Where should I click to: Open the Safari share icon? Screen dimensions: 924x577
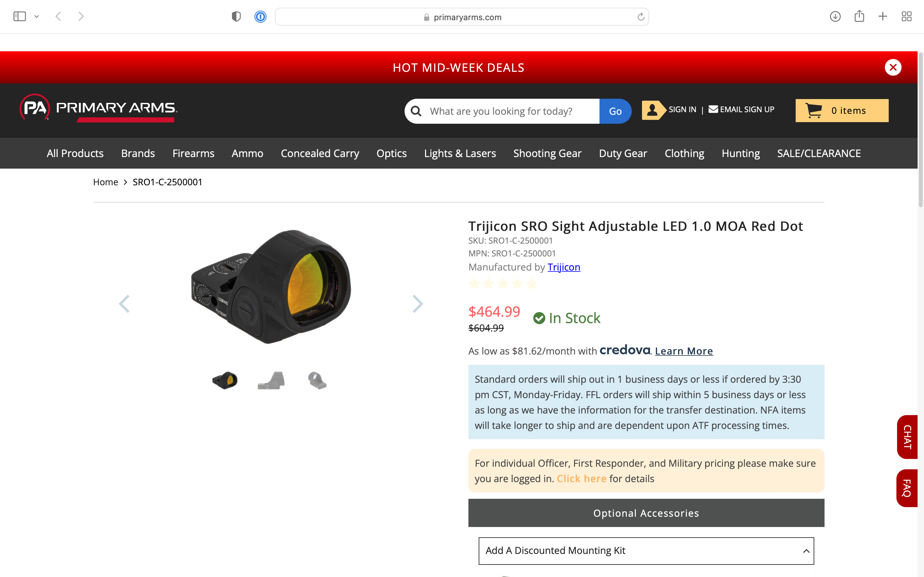pyautogui.click(x=859, y=16)
